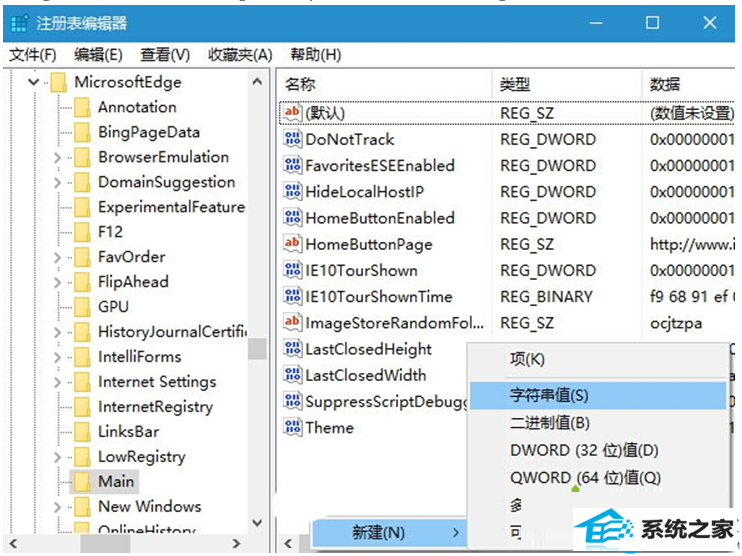
Task: Click the DWORD icon next to DoNotTrack
Action: (292, 139)
